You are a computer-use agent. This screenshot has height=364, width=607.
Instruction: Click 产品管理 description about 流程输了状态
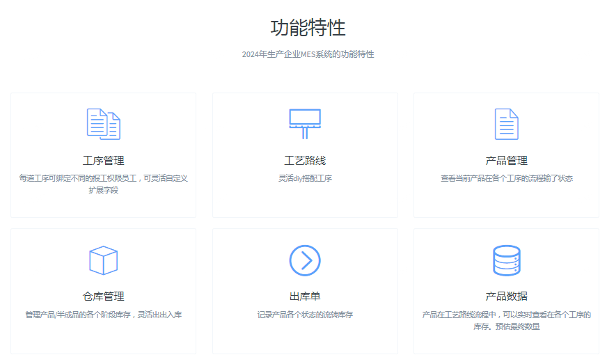pos(506,178)
